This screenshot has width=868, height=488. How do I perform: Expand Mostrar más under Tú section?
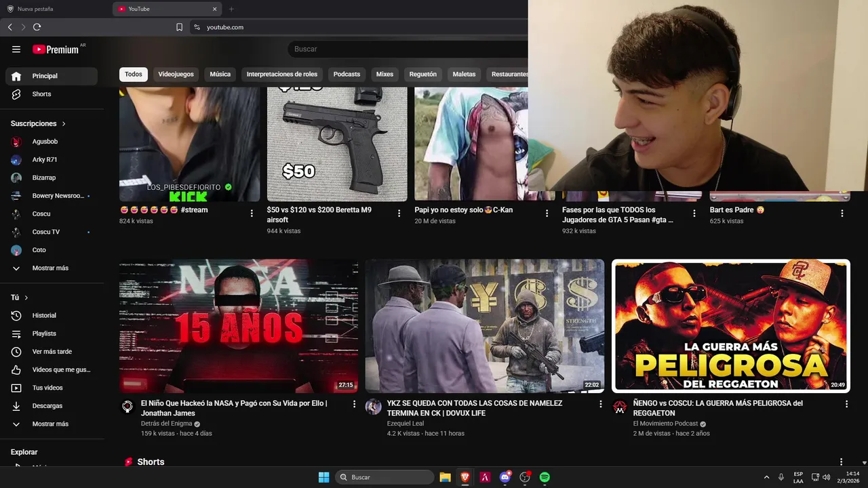pos(52,424)
